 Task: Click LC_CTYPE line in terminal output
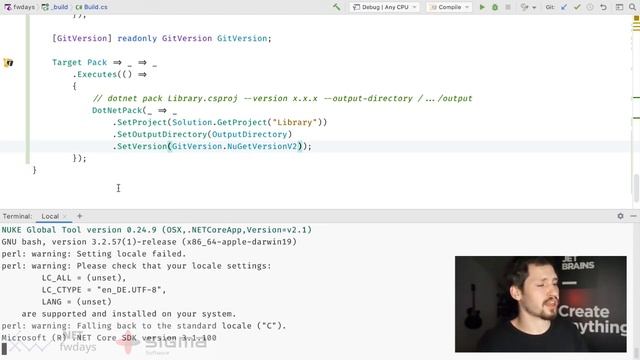[104, 290]
